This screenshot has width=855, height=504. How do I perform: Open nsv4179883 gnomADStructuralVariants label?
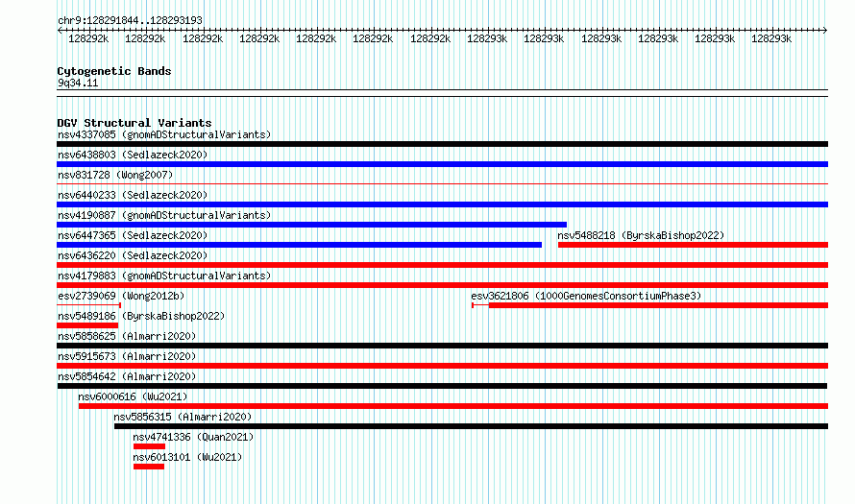point(164,276)
